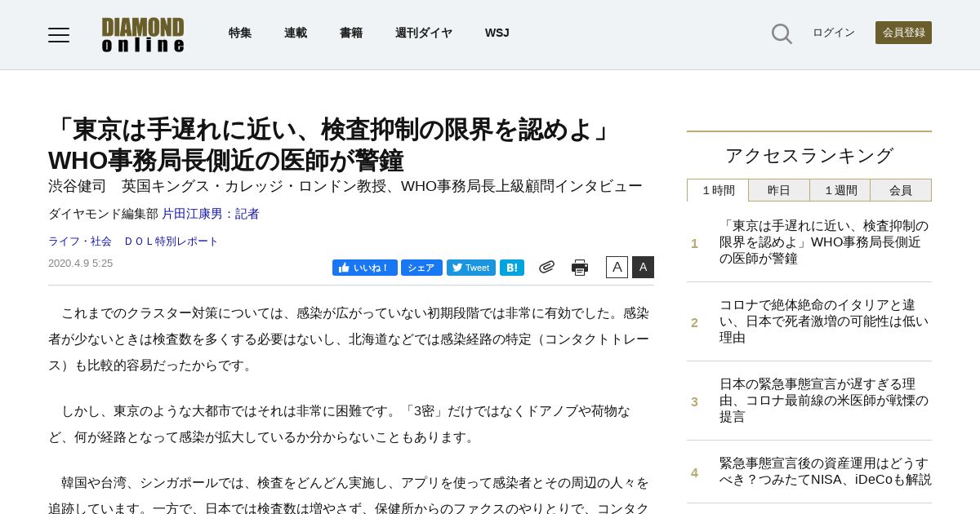Image resolution: width=980 pixels, height=514 pixels.
Task: Bookmark with the Hatena B! icon
Action: click(x=512, y=268)
